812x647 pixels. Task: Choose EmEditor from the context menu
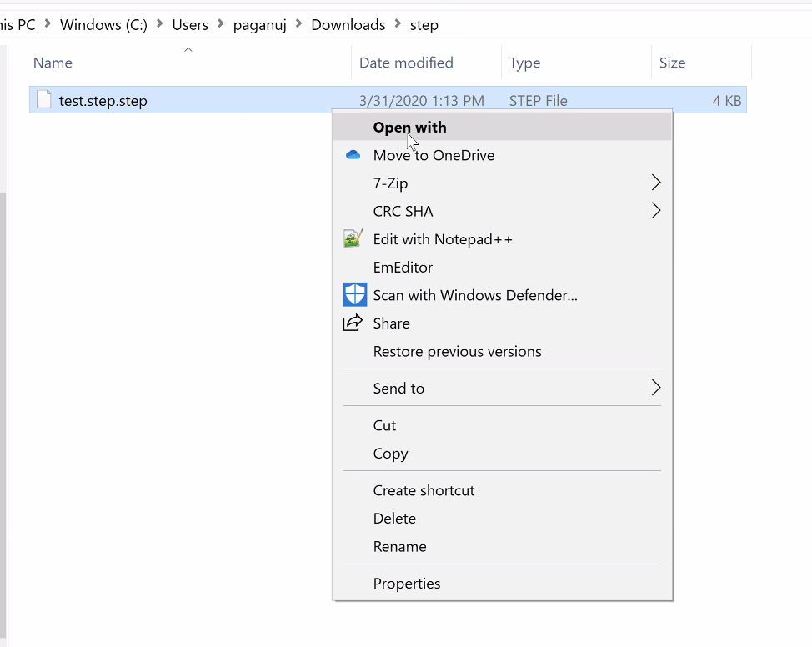pyautogui.click(x=403, y=267)
